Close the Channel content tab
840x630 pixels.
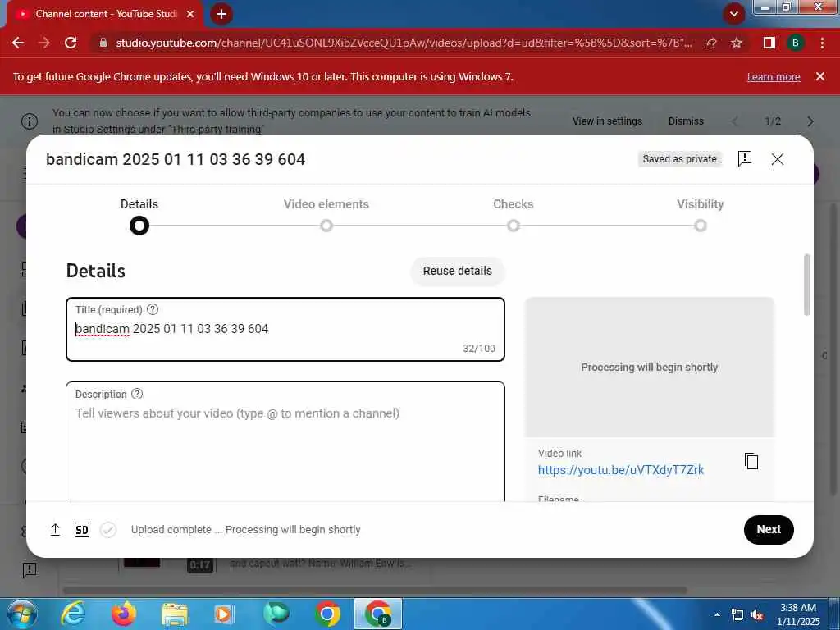tap(190, 14)
